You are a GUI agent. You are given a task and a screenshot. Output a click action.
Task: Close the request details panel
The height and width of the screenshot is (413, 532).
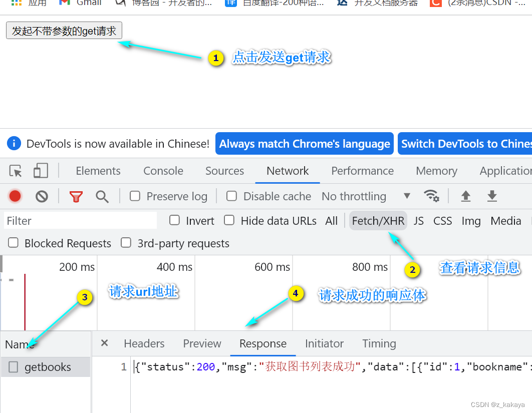105,343
